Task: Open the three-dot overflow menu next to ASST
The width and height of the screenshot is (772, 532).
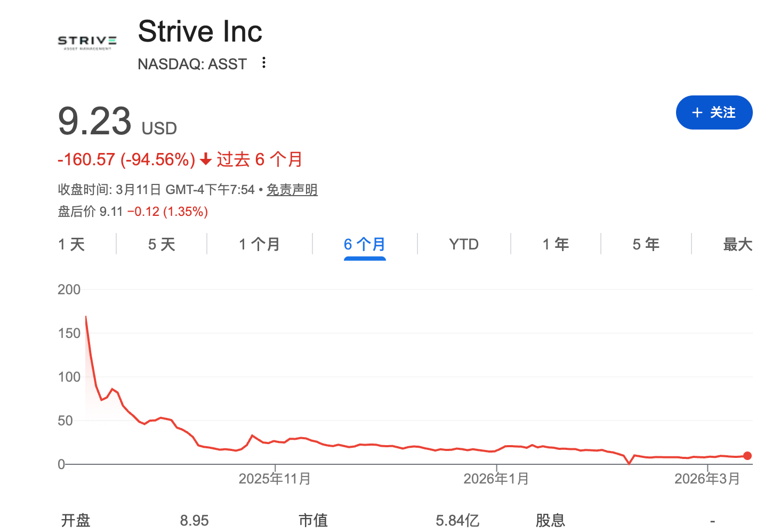Action: point(263,63)
